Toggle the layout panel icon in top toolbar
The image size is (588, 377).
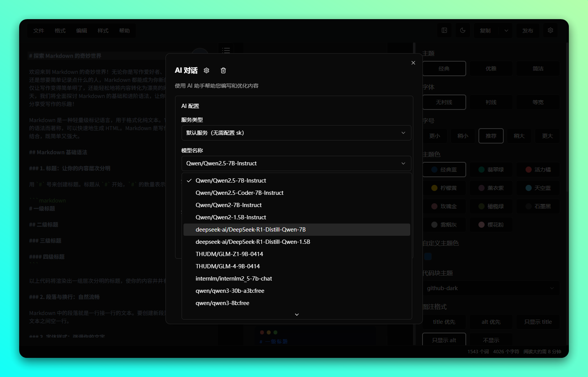coord(444,30)
